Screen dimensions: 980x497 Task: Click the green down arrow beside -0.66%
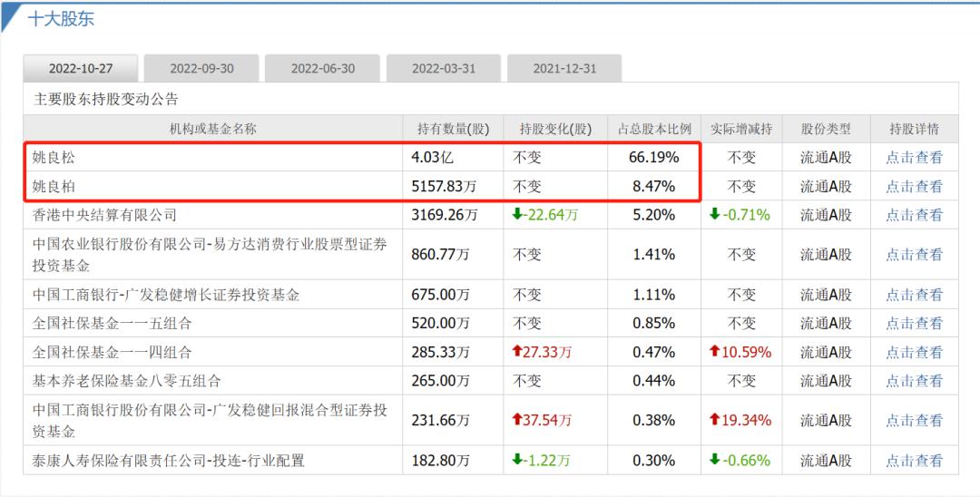coord(715,461)
